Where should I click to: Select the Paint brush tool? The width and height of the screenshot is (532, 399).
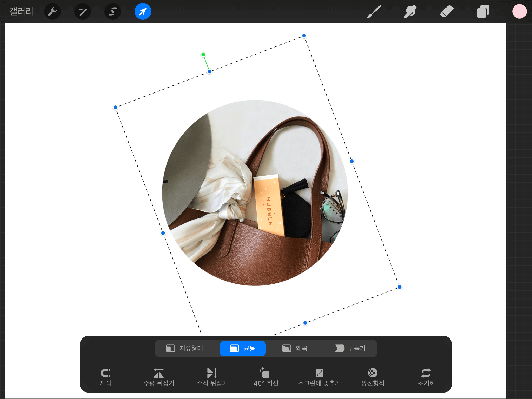[x=374, y=11]
